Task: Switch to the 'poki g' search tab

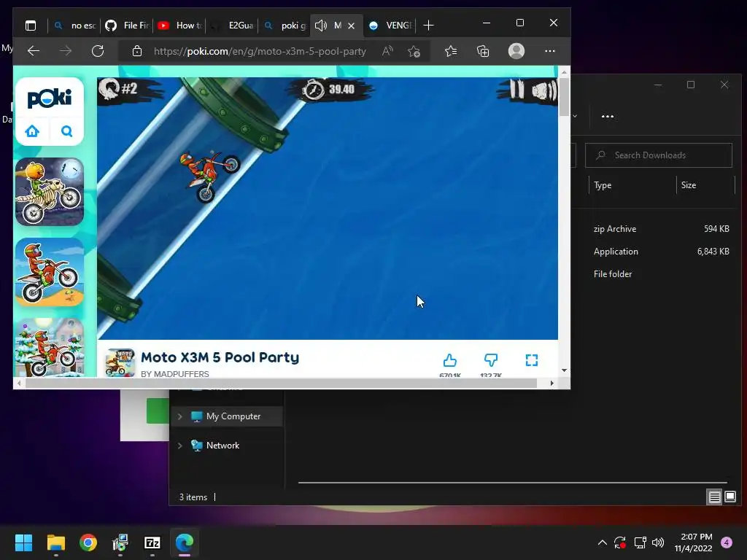Action: click(x=284, y=26)
